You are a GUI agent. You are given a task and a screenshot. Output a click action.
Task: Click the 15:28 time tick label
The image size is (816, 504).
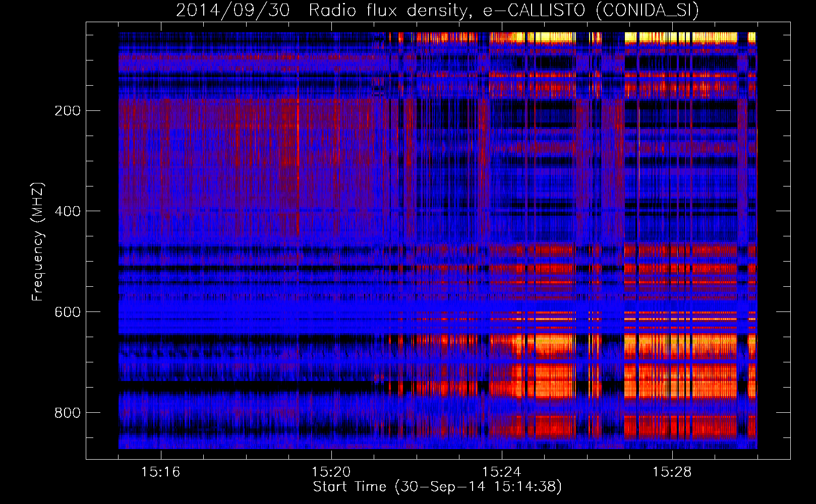tap(672, 472)
